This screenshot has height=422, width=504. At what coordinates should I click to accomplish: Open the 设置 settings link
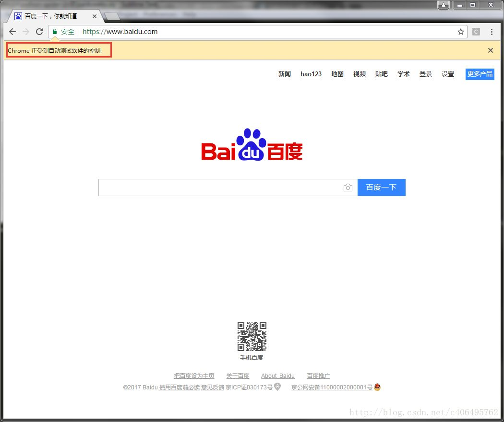point(447,74)
